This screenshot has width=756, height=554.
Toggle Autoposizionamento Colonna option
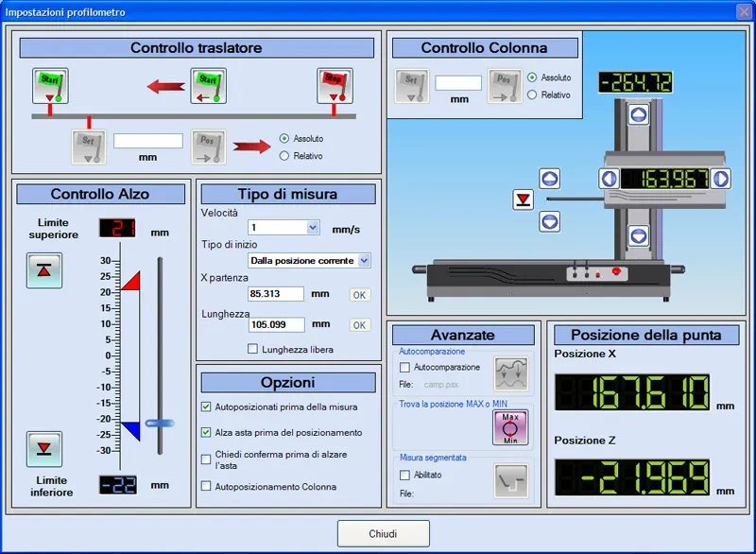[x=207, y=486]
